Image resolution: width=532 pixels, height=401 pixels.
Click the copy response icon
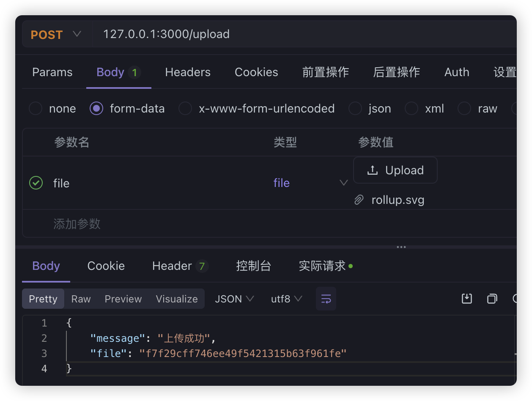coord(492,299)
